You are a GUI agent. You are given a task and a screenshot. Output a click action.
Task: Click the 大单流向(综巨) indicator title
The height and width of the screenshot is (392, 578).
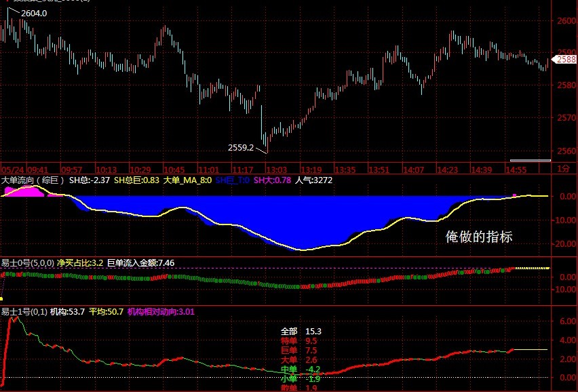pyautogui.click(x=33, y=180)
